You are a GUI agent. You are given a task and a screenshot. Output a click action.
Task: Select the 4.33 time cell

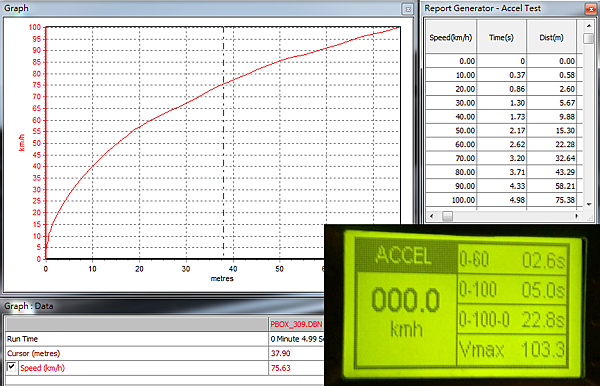(x=501, y=186)
